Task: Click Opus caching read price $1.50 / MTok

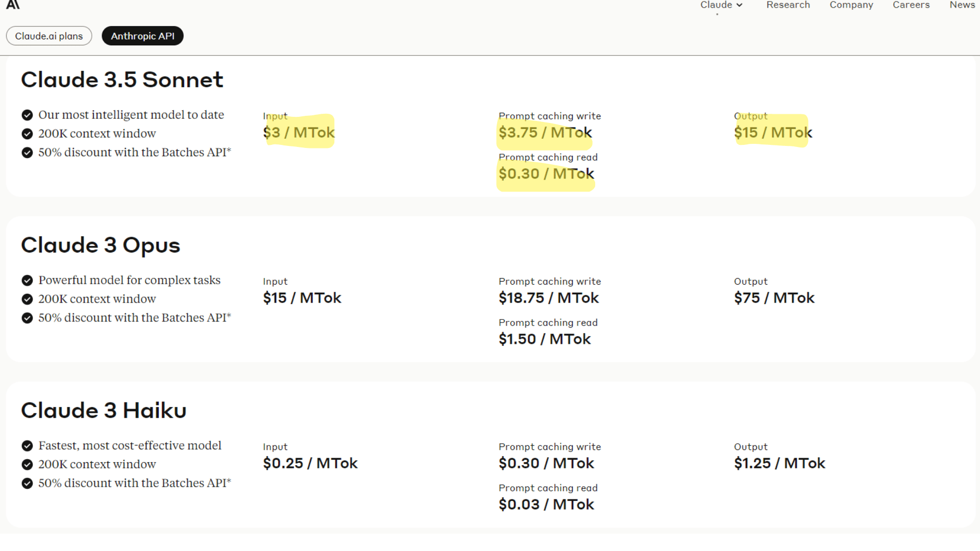Action: pyautogui.click(x=545, y=339)
